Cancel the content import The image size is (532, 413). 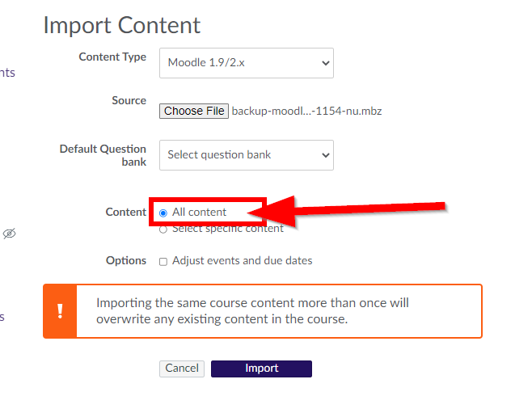coord(182,369)
